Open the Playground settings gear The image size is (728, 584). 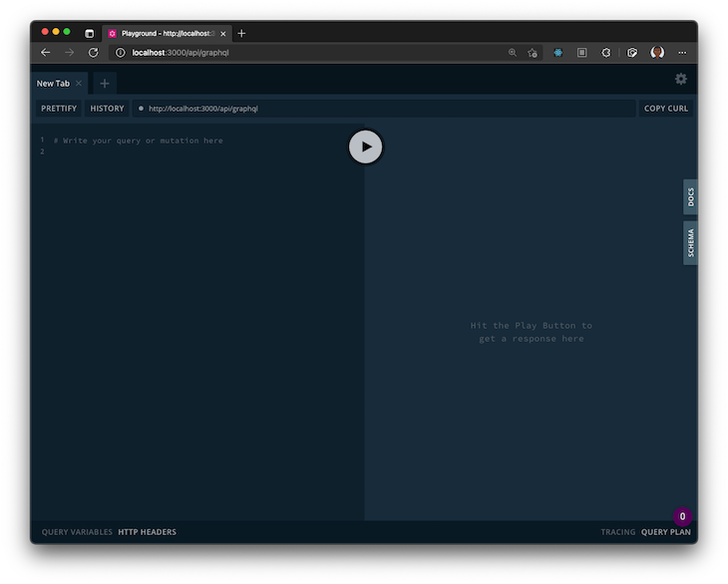681,79
